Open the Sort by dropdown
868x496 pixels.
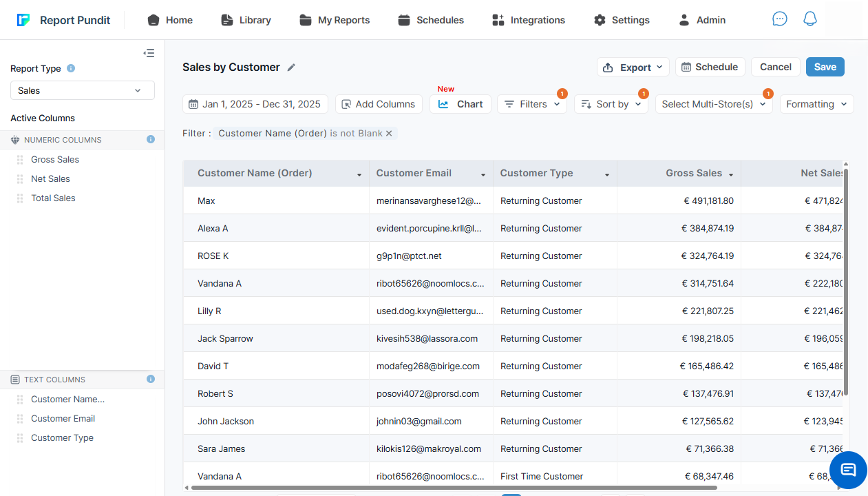tap(611, 104)
